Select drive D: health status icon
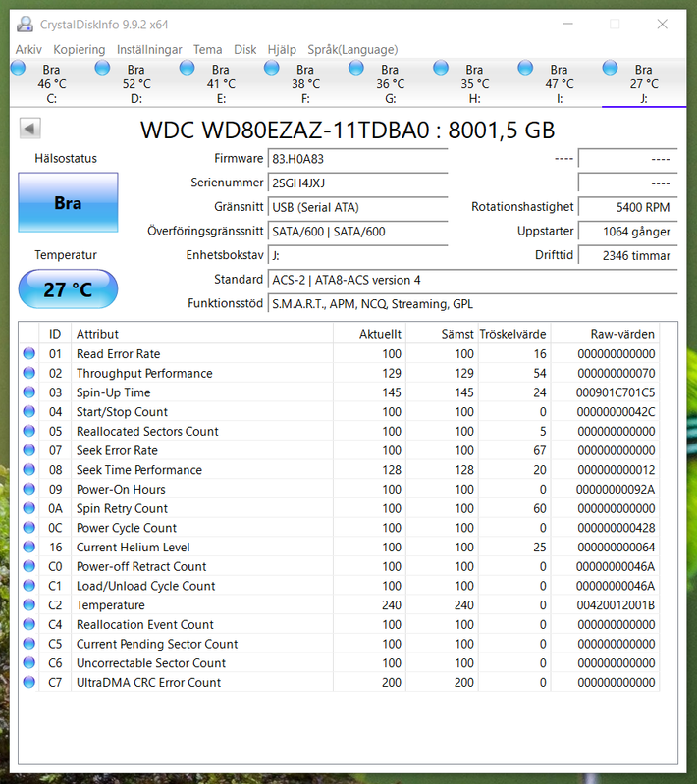The width and height of the screenshot is (697, 784). click(x=102, y=68)
